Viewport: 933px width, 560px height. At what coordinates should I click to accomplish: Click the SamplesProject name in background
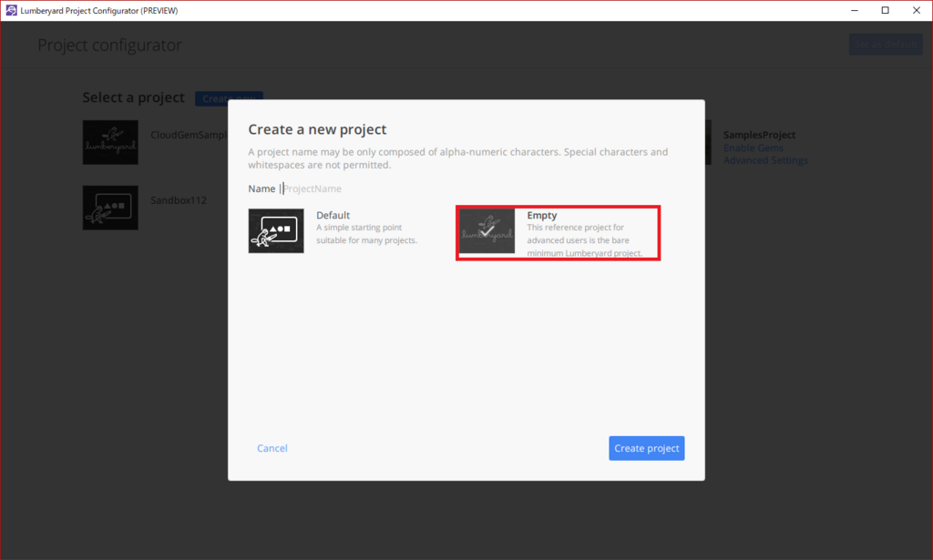pos(759,135)
